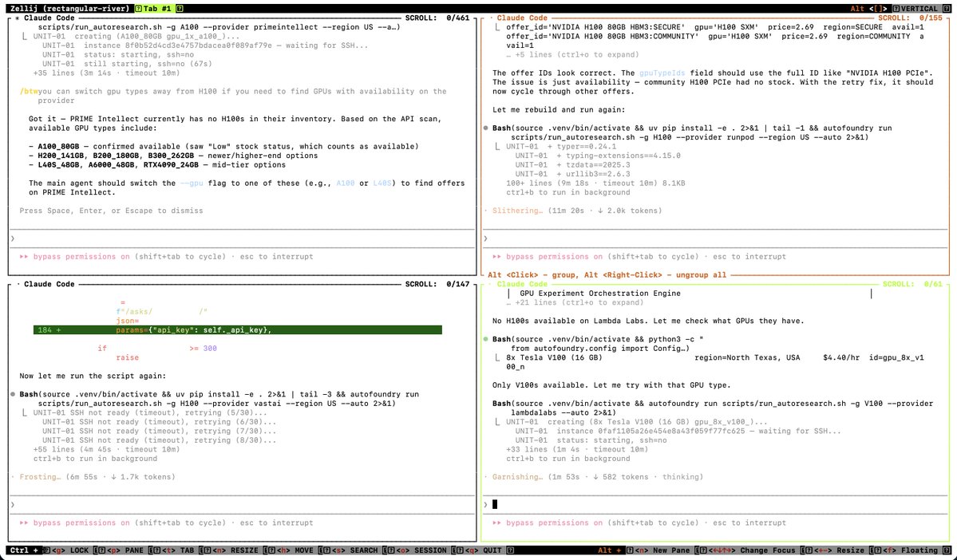Click bypass permissions on in top-left pane

81,257
